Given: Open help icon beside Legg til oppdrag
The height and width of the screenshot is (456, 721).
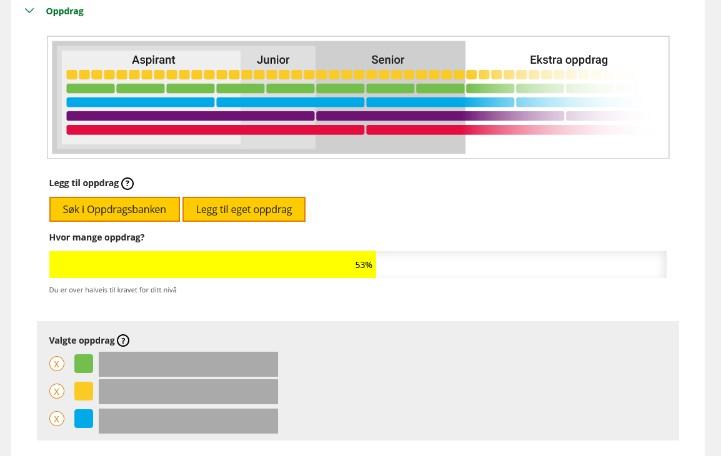Looking at the screenshot, I should [127, 184].
